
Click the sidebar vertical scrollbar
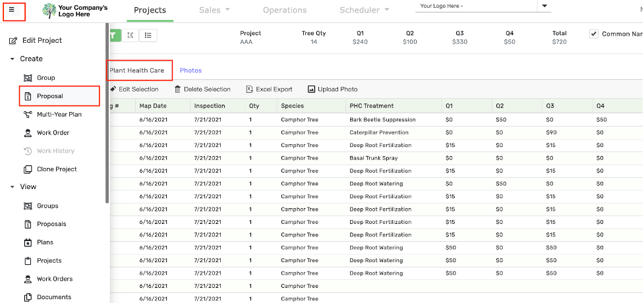pyautogui.click(x=107, y=113)
